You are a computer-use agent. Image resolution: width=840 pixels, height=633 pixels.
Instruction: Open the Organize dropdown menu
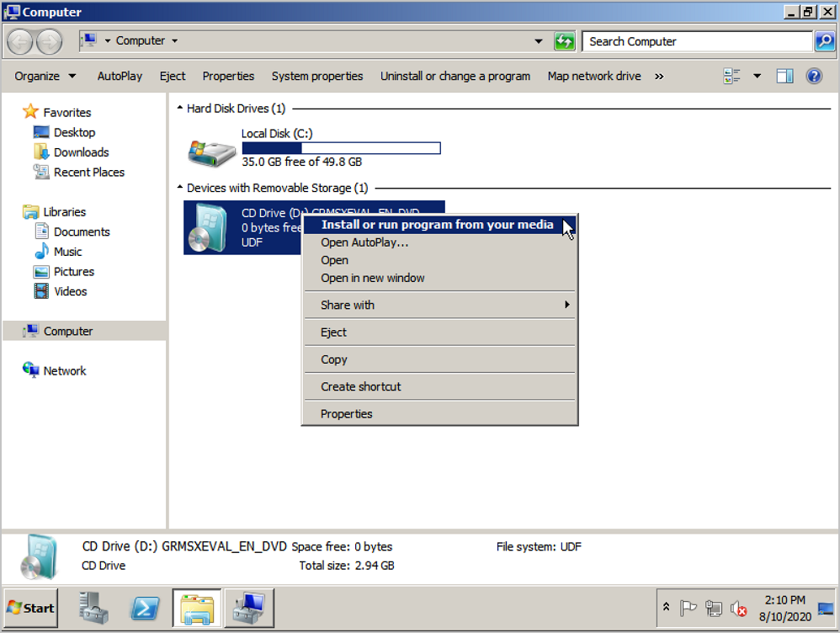[x=45, y=76]
